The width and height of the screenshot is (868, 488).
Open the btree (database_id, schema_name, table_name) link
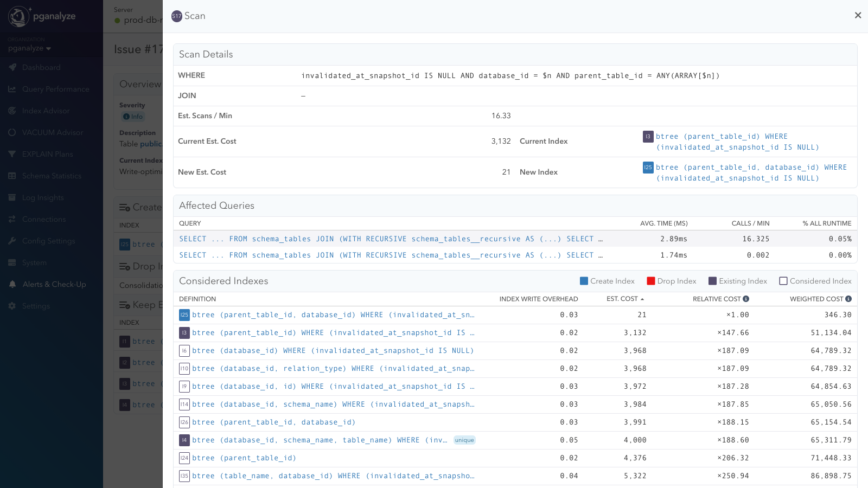(320, 440)
